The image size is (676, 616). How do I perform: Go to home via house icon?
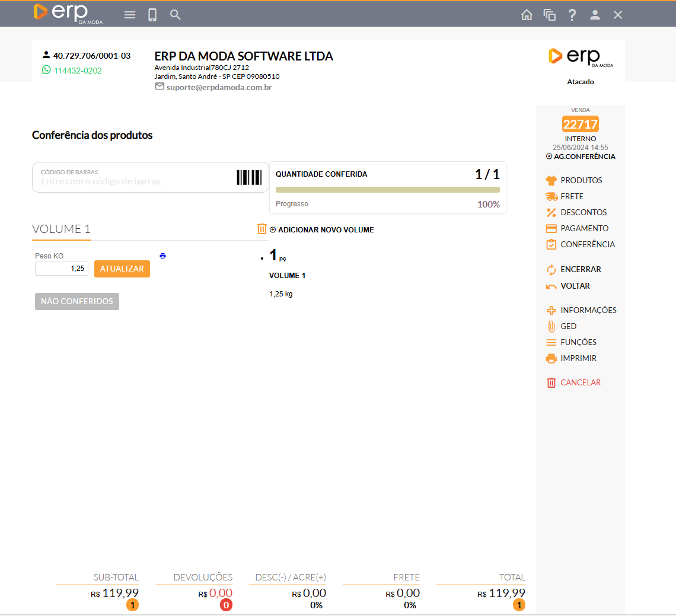click(527, 15)
